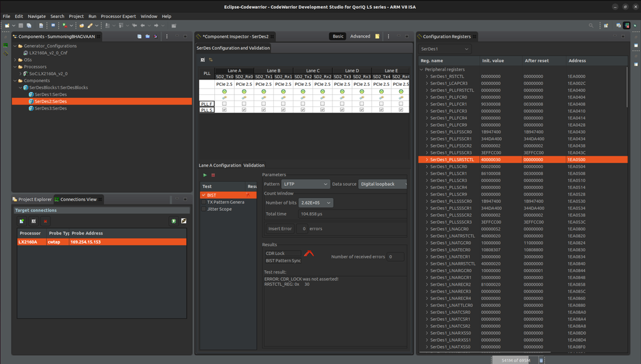Select the SerDes3:SerDes tree item
Viewport: 641px width, 364px height.
tap(51, 108)
